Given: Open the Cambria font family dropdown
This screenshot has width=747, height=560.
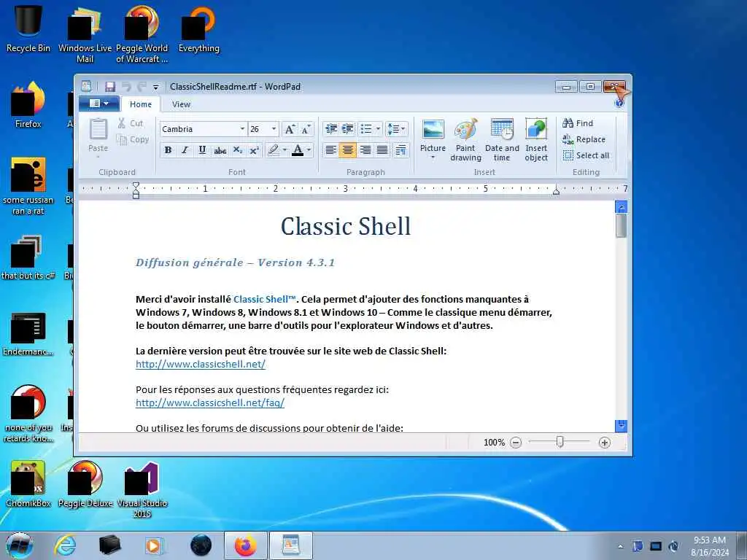Looking at the screenshot, I should 242,129.
